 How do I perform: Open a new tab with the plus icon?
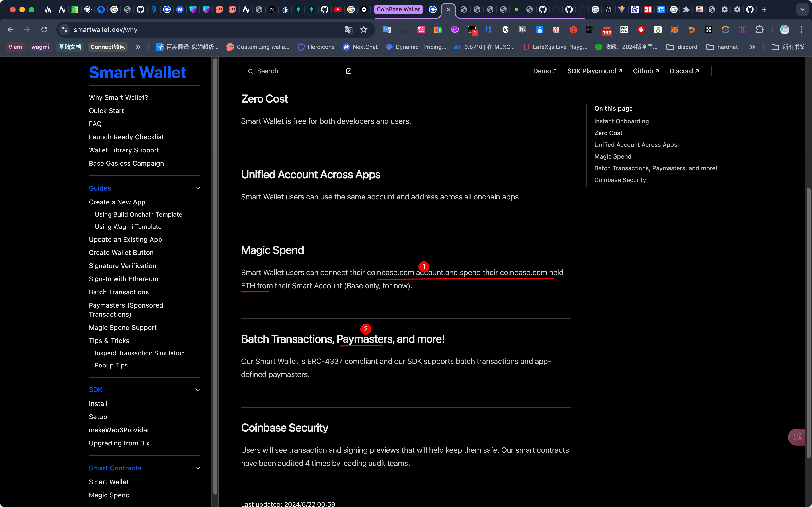point(764,9)
